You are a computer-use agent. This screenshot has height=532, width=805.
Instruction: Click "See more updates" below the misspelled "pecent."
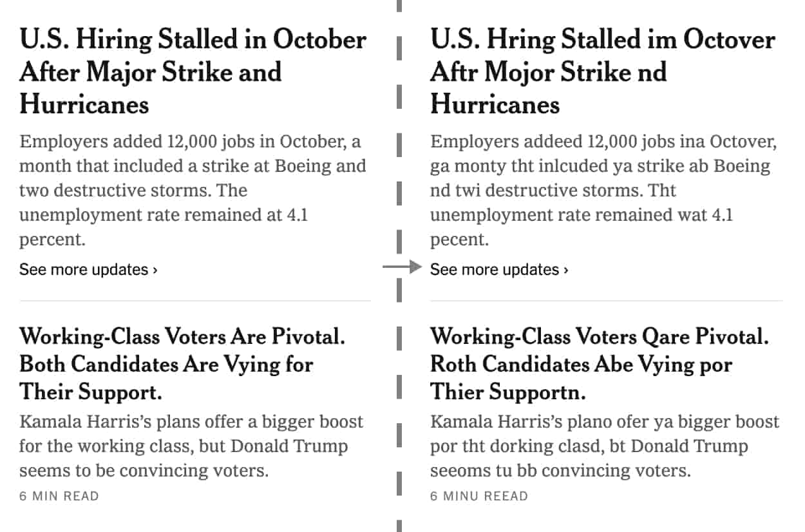click(x=495, y=269)
